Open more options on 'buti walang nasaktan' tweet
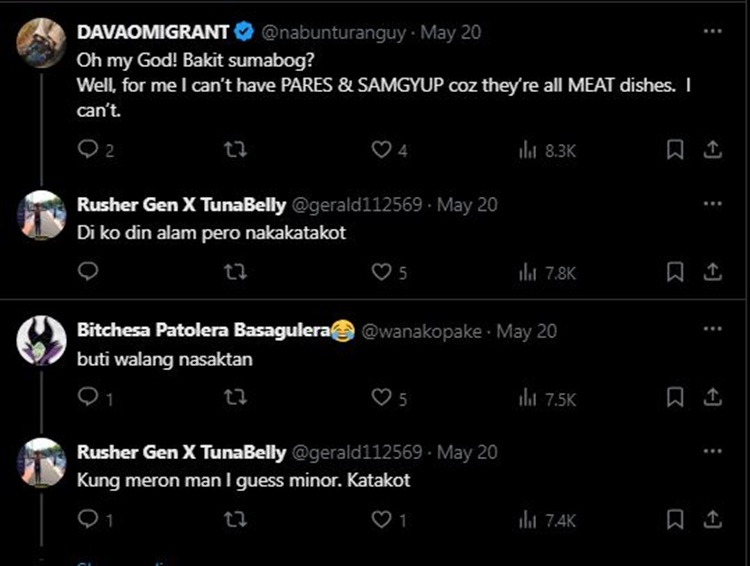Image resolution: width=750 pixels, height=566 pixels. [x=712, y=330]
